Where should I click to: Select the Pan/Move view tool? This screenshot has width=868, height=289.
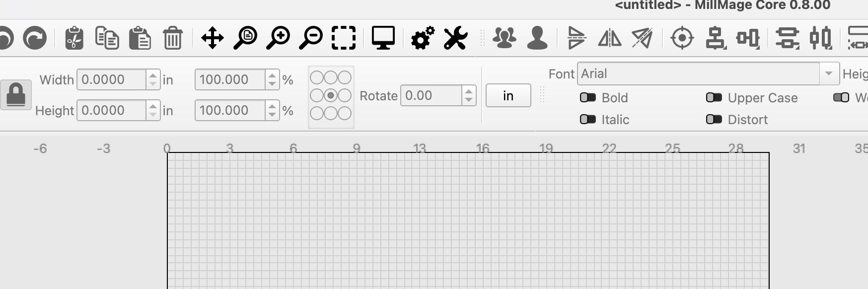[212, 38]
